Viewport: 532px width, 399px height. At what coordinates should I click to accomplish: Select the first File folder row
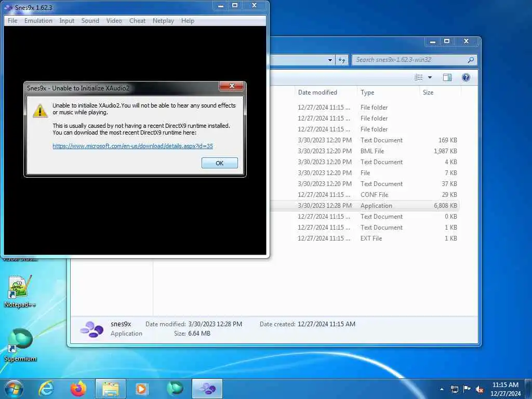365,108
